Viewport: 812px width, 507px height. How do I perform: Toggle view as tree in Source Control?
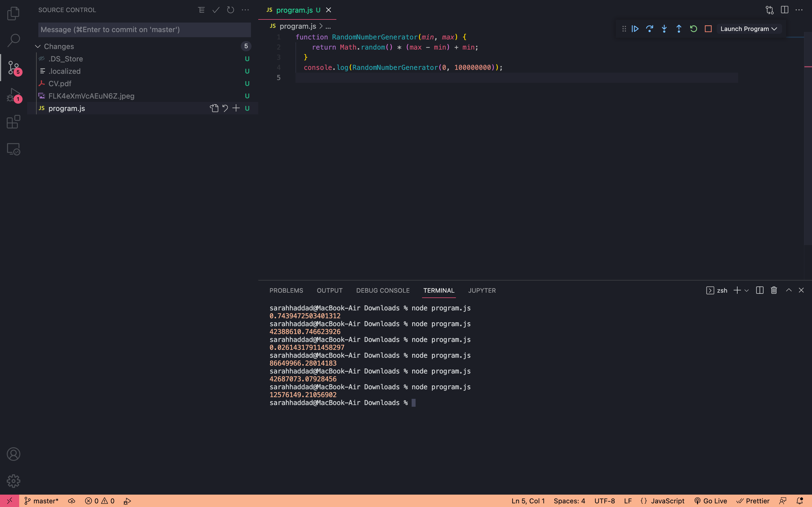coord(201,10)
